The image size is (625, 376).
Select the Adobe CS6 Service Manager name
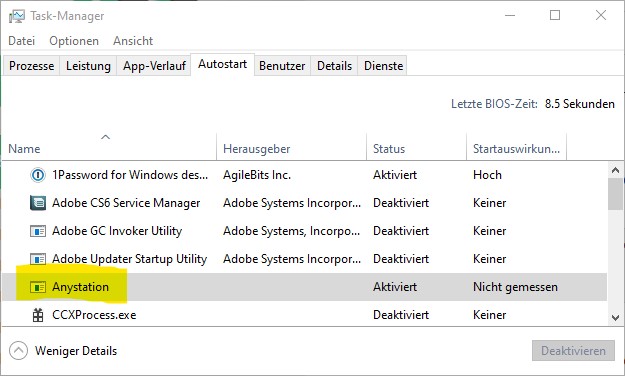[126, 203]
